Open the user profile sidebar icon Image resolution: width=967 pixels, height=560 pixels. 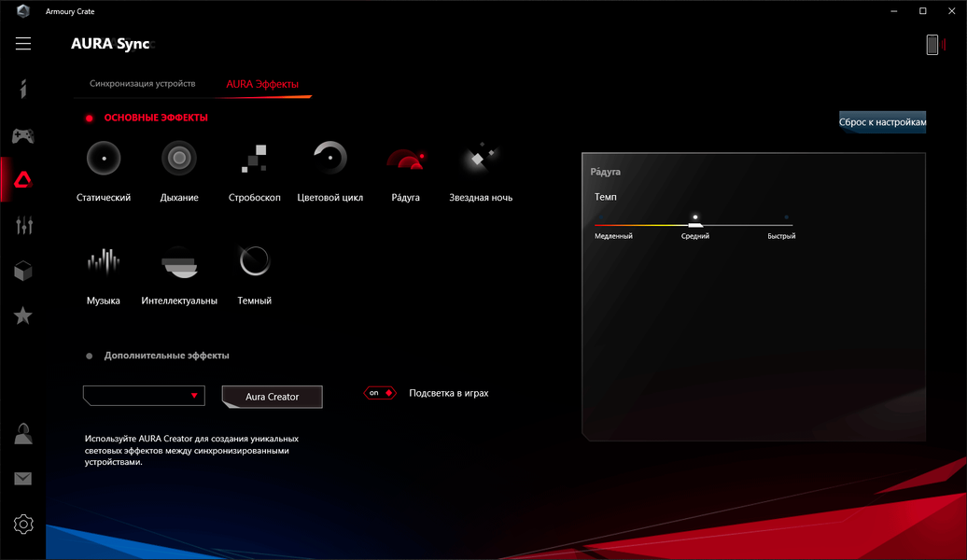point(23,434)
